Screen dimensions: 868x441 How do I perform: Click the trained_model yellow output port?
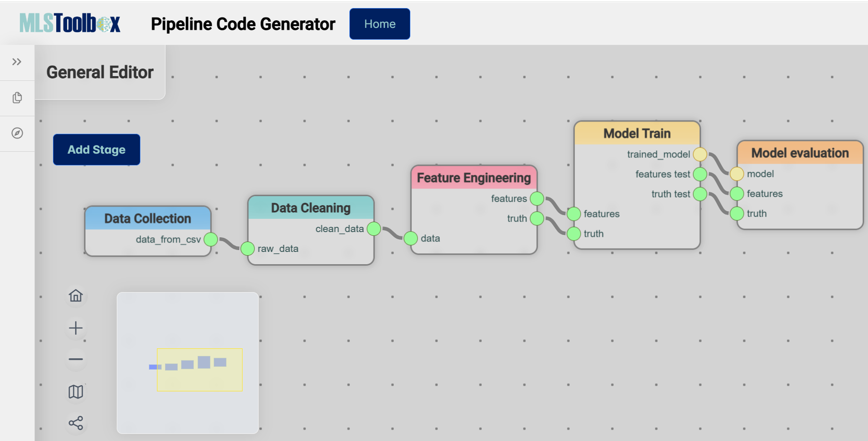coord(700,154)
